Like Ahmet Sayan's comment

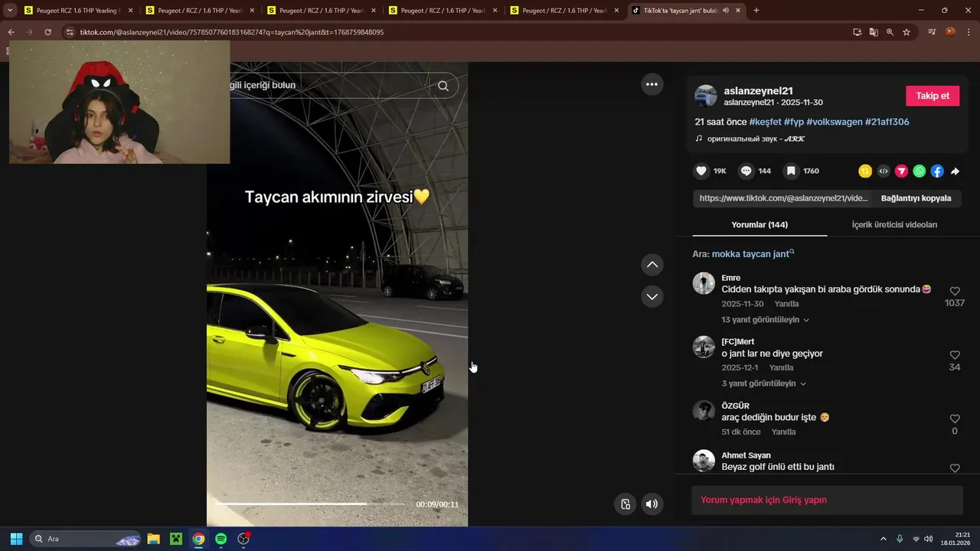(955, 468)
